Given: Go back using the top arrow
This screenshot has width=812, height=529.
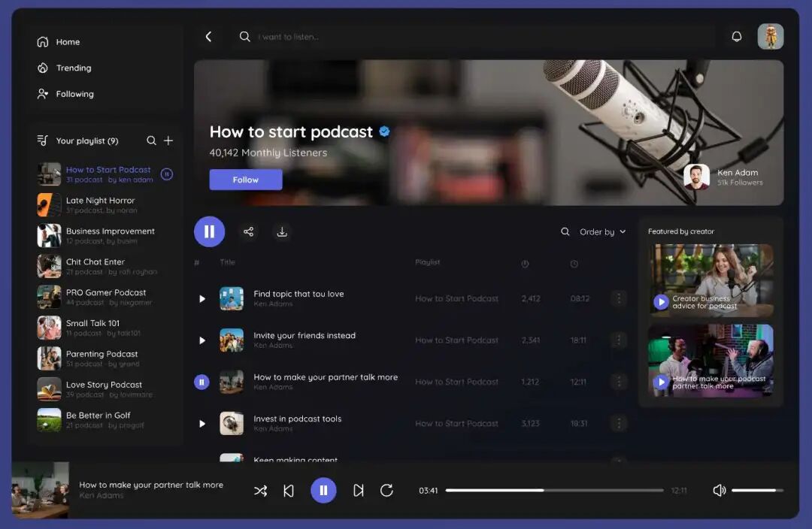Looking at the screenshot, I should pos(208,37).
